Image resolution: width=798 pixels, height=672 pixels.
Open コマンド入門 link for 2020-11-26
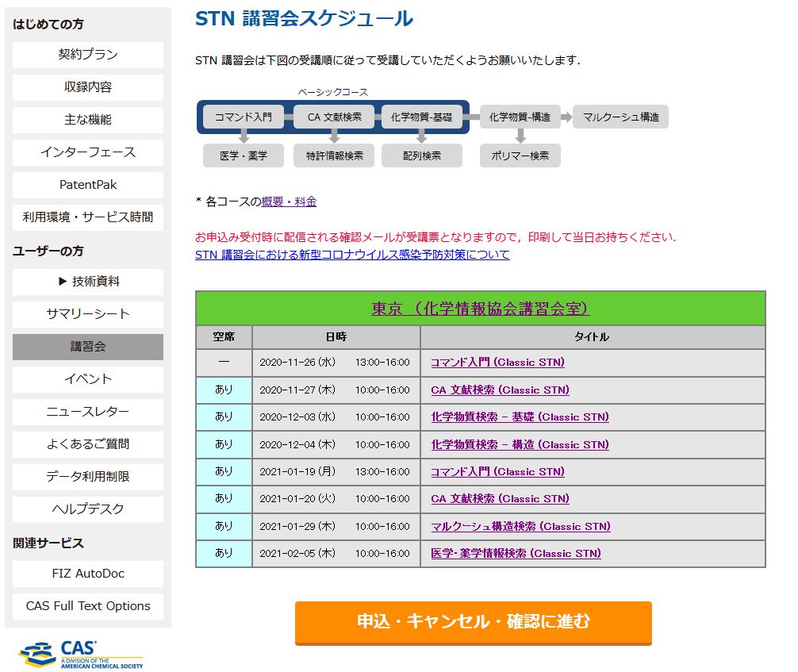click(x=497, y=363)
